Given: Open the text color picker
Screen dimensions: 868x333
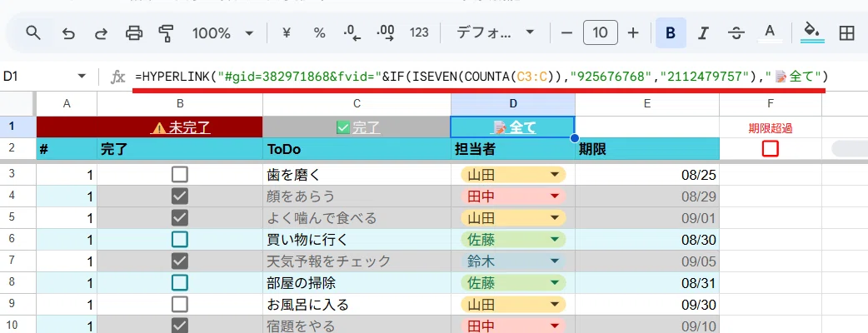Looking at the screenshot, I should (x=769, y=33).
